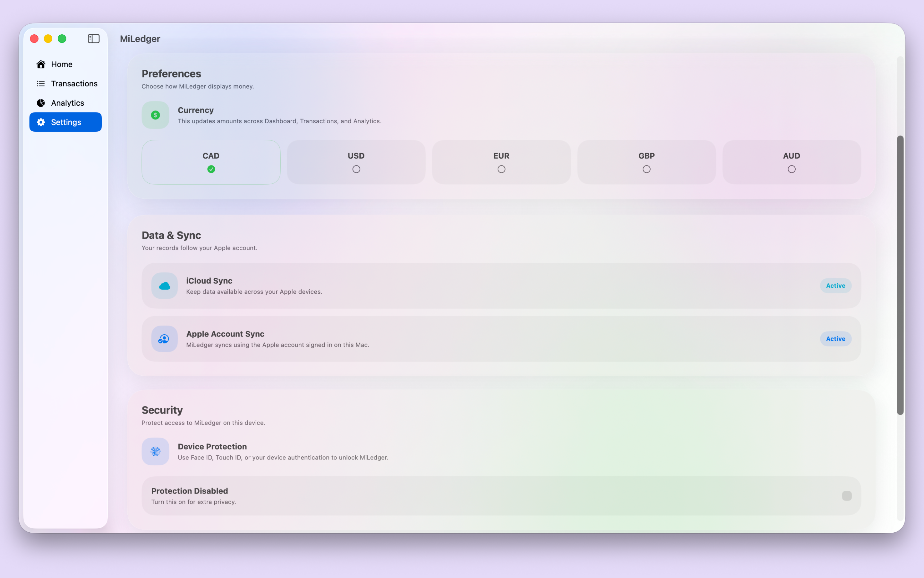Click the Home house icon
Image resolution: width=924 pixels, height=578 pixels.
click(x=41, y=64)
